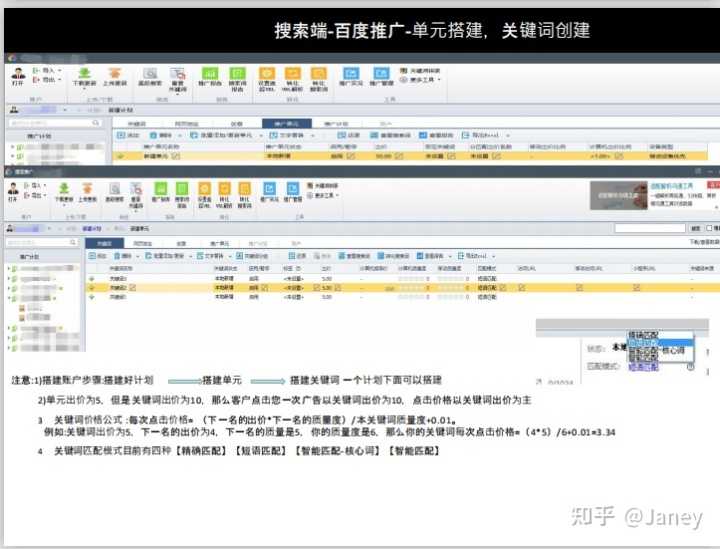Viewport: 720px width, 549px height.
Task: Focus tree search field in upper window
Action: (55, 123)
